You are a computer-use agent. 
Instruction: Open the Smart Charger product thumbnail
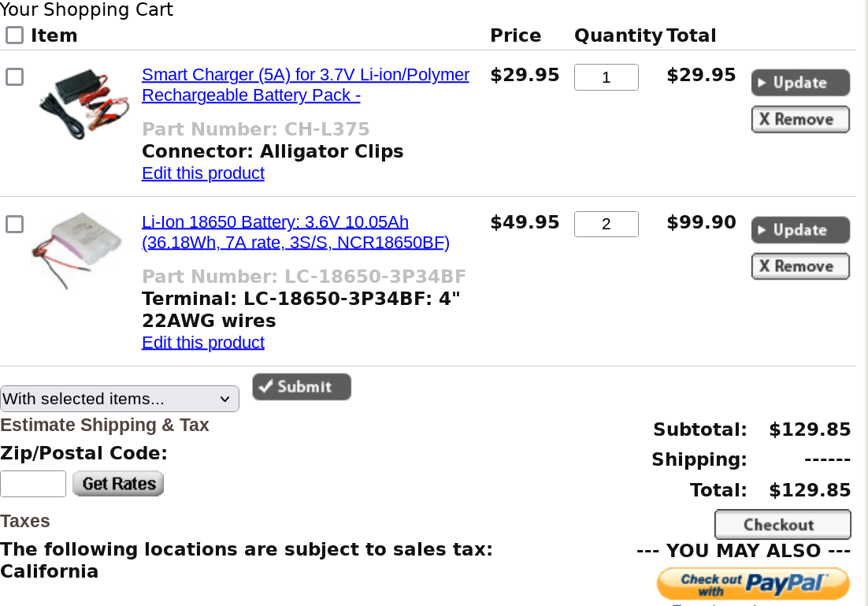[x=83, y=103]
